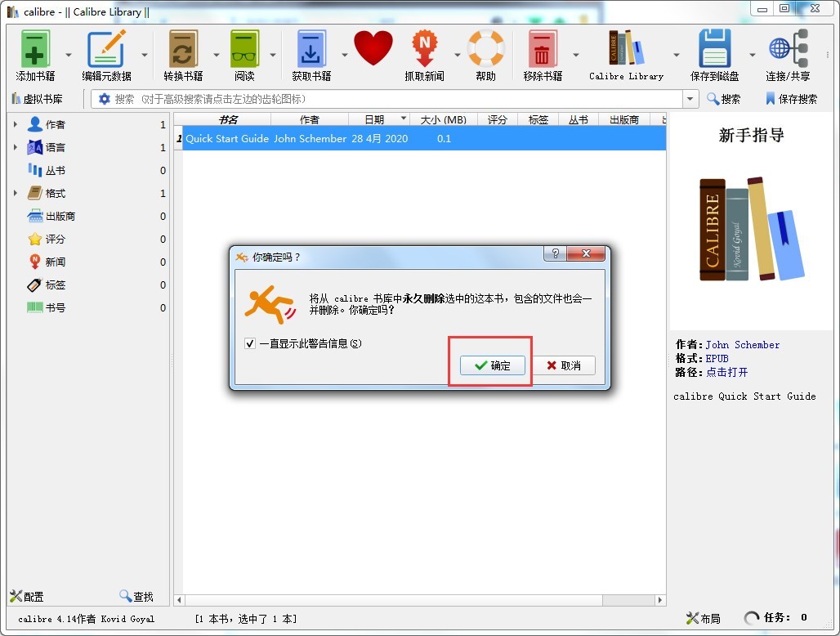The height and width of the screenshot is (636, 840).
Task: Sort by 作者 column header
Action: pyautogui.click(x=309, y=119)
